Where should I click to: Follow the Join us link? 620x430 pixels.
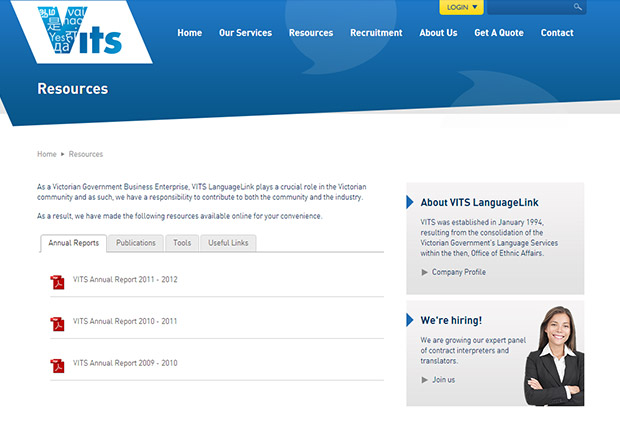[443, 380]
